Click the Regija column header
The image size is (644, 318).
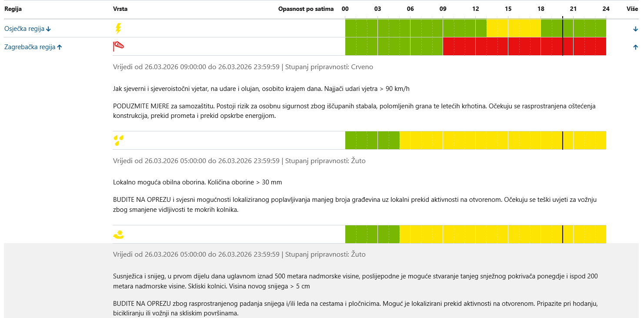13,9
